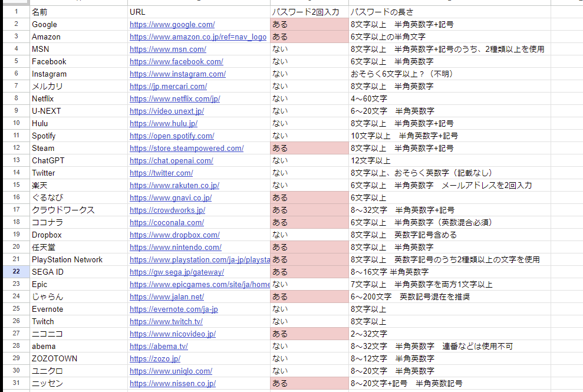The height and width of the screenshot is (392, 583).
Task: Select the ない cell in Netflix row
Action: [309, 98]
